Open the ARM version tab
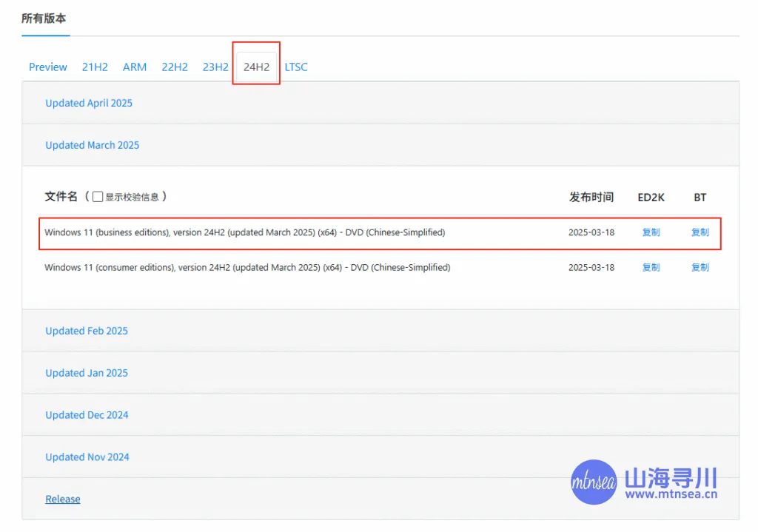Viewport: 758px width, 532px height. click(135, 67)
